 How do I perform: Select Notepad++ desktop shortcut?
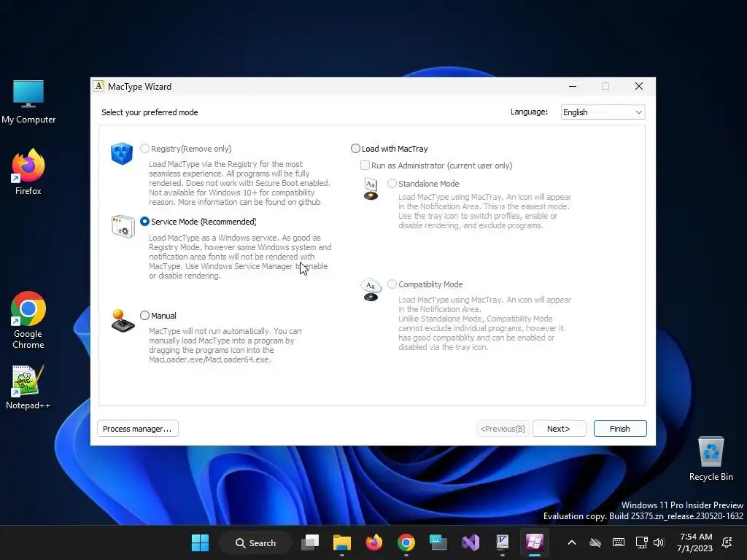click(x=28, y=387)
